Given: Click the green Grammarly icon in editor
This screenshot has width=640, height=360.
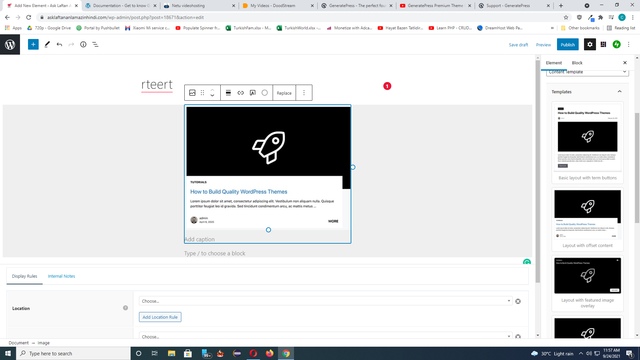Looking at the screenshot, I should point(527,262).
